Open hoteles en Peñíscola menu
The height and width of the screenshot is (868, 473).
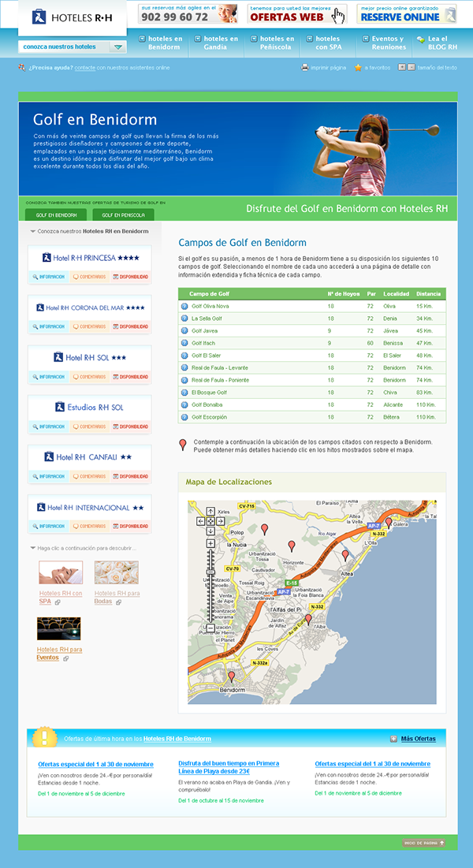tap(273, 43)
